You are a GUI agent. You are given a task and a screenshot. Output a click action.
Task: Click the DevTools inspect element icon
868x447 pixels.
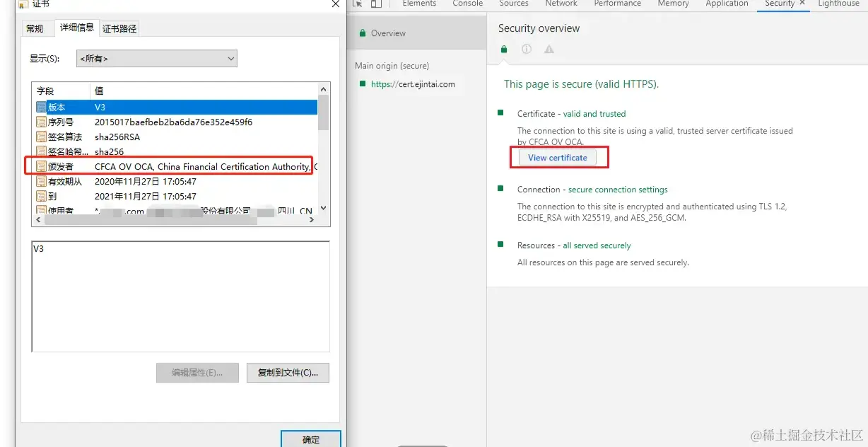pyautogui.click(x=358, y=4)
